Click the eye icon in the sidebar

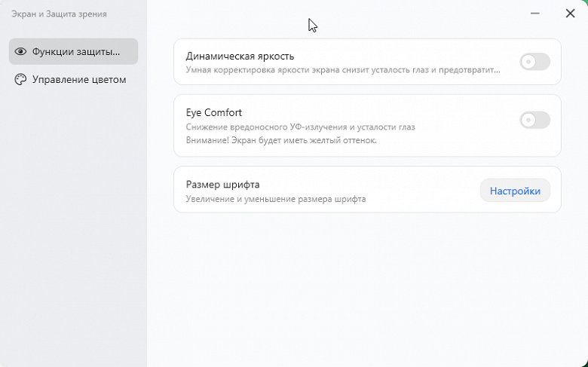point(20,52)
